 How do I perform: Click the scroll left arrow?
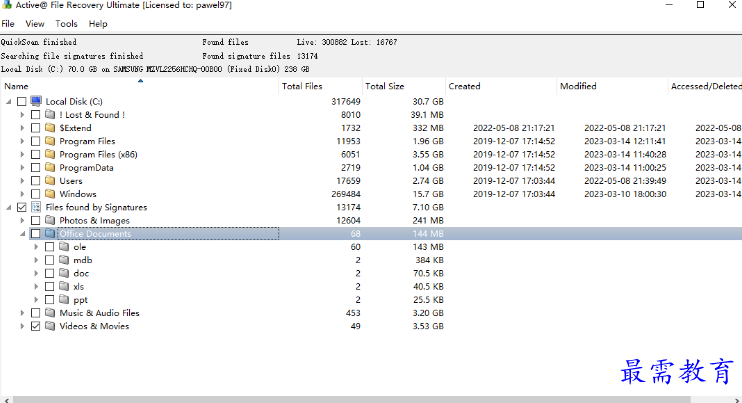(6, 400)
